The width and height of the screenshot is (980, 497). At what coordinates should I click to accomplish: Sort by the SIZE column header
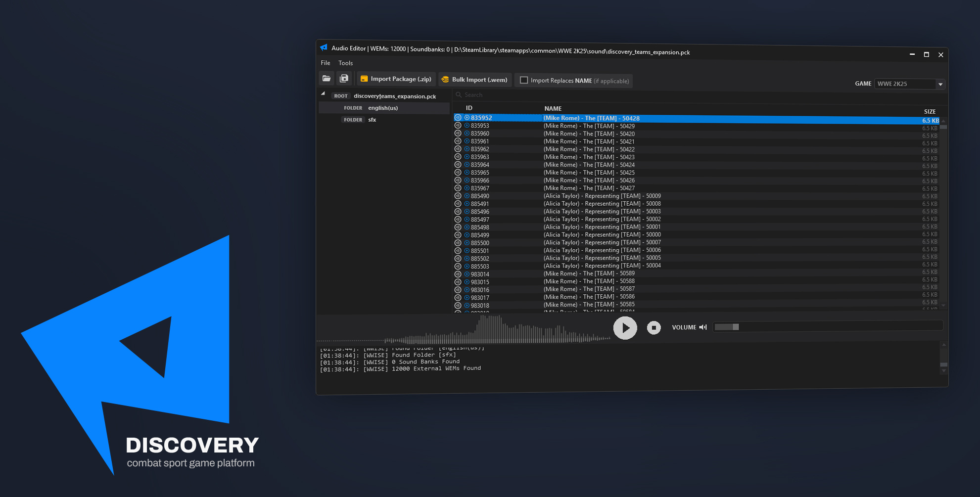930,112
